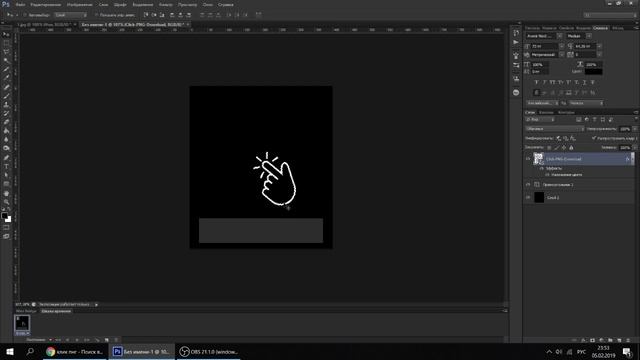Select the Path Selection tool
Image resolution: width=640 pixels, height=360 pixels.
pyautogui.click(x=6, y=175)
